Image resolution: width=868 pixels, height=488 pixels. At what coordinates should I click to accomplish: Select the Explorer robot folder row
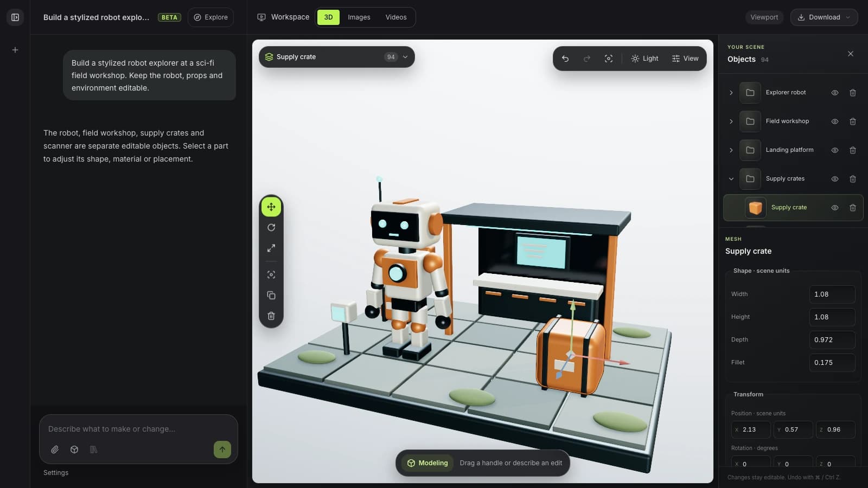pyautogui.click(x=793, y=93)
